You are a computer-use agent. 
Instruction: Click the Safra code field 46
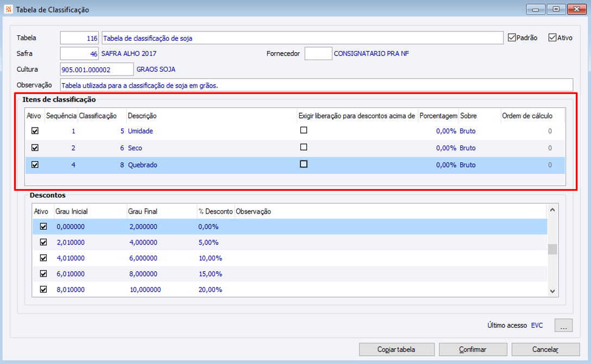(79, 53)
